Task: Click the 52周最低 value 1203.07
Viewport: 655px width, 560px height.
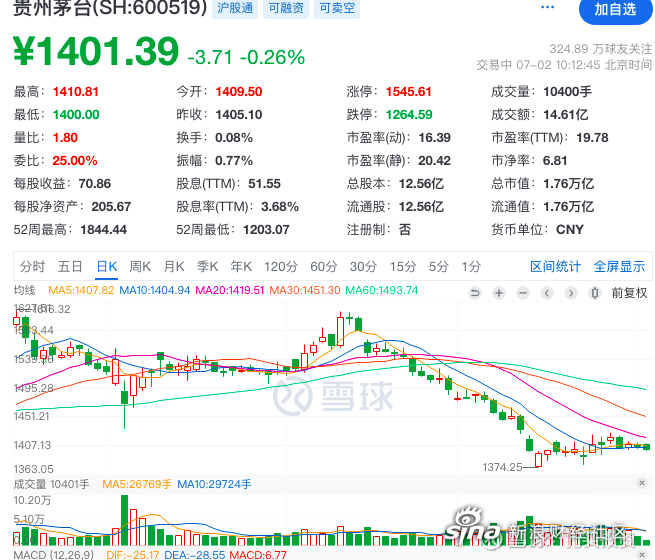Action: pos(266,229)
